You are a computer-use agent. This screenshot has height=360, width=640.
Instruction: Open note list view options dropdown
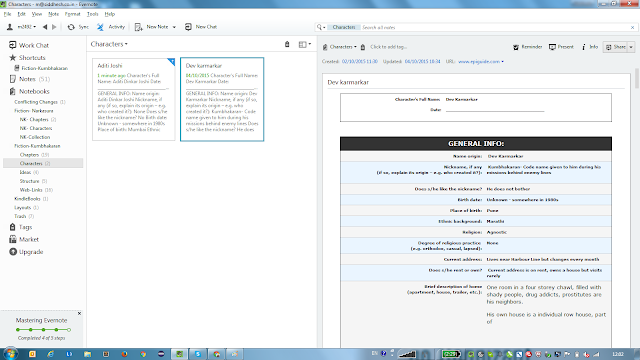304,44
